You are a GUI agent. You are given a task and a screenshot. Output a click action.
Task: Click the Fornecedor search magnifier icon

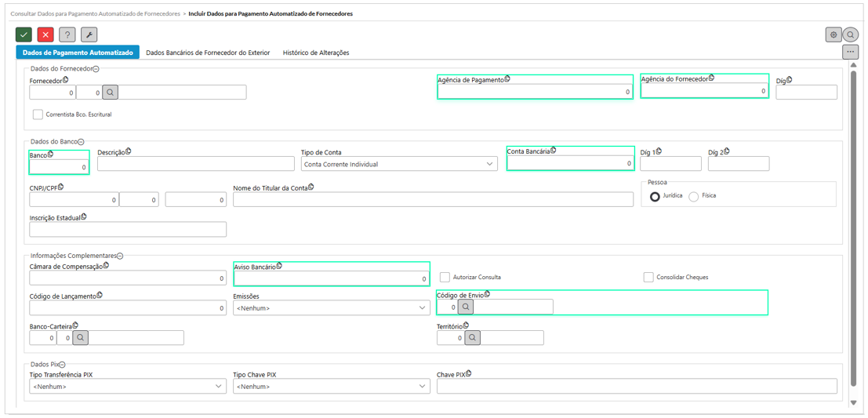tap(110, 93)
